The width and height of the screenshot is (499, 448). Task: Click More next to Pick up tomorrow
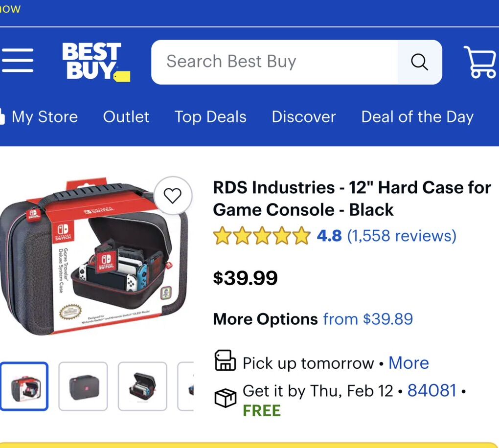(x=408, y=363)
